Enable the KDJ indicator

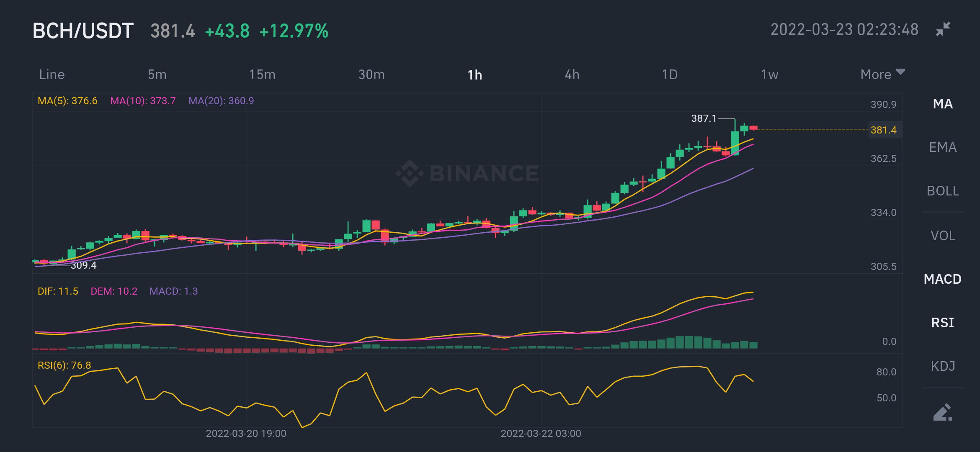point(943,366)
